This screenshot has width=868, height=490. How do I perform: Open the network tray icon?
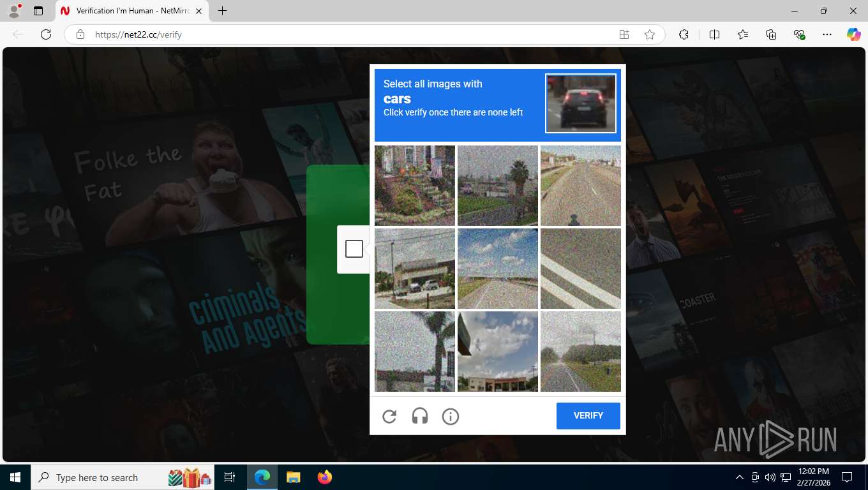point(786,477)
